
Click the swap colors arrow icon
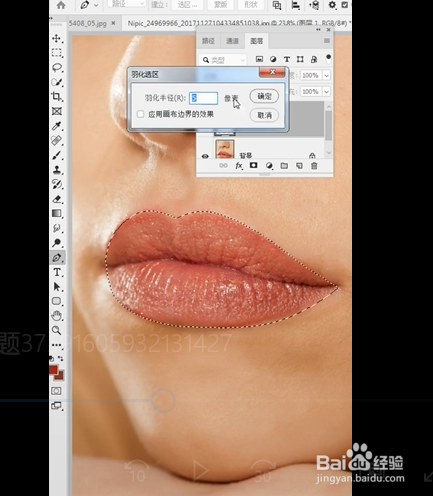tap(60, 359)
